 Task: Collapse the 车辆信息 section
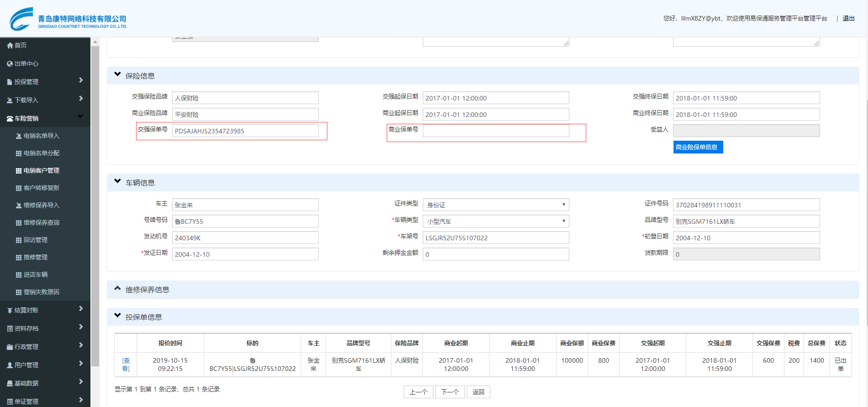click(118, 181)
